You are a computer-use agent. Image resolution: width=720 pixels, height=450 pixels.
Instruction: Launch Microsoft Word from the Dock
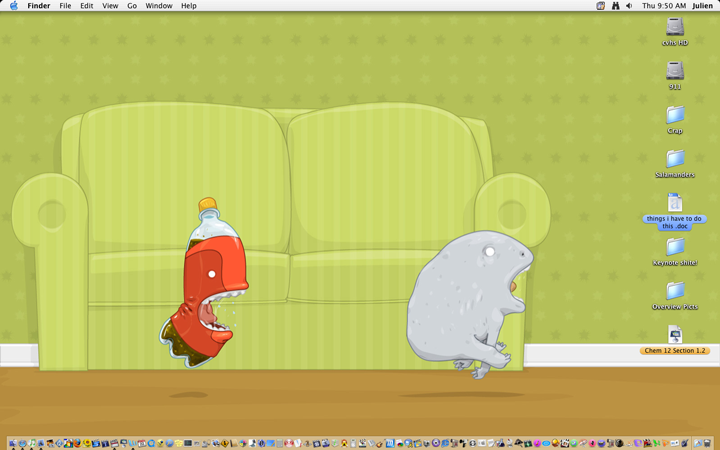(133, 443)
